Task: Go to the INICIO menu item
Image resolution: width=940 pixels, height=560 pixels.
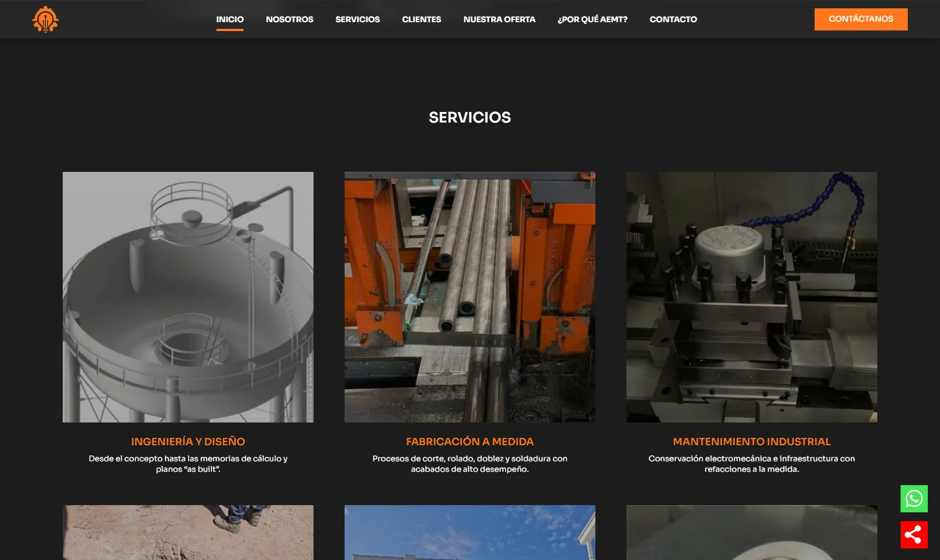Action: [x=230, y=19]
